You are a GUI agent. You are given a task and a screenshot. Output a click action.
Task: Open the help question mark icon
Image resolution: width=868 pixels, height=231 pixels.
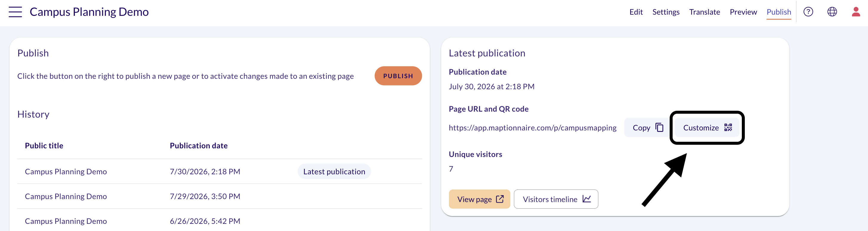coord(808,12)
